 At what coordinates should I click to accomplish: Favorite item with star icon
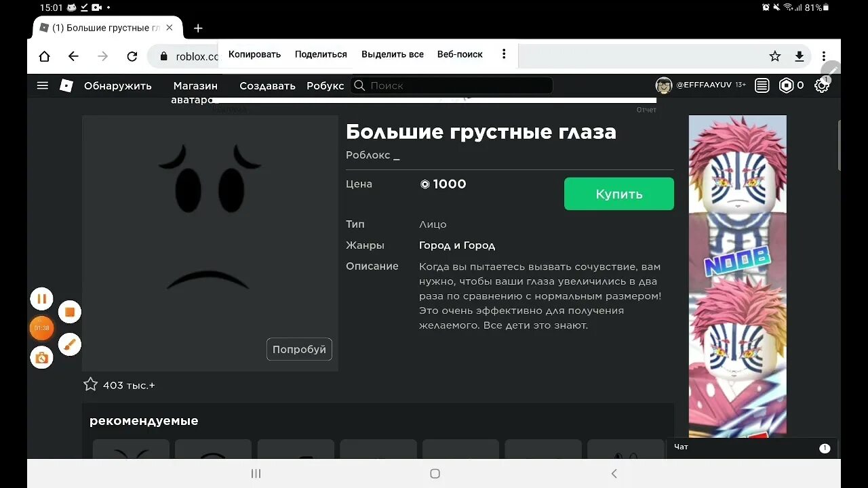(x=90, y=384)
